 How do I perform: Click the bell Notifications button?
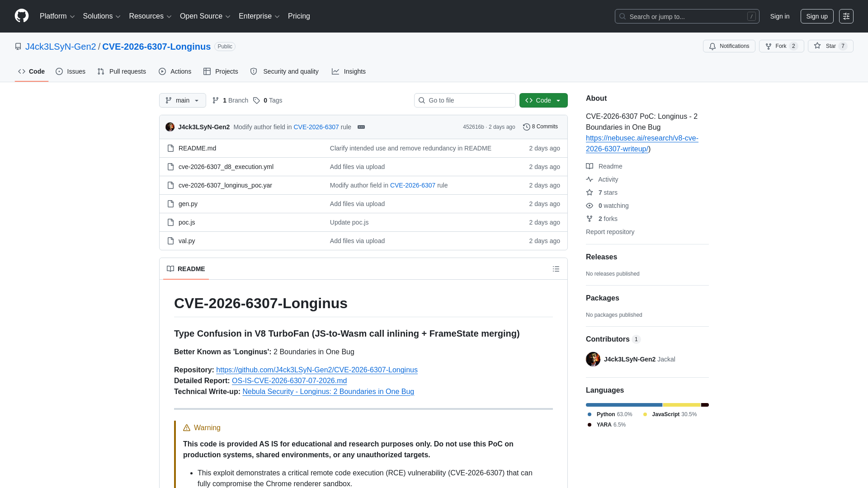(x=729, y=46)
